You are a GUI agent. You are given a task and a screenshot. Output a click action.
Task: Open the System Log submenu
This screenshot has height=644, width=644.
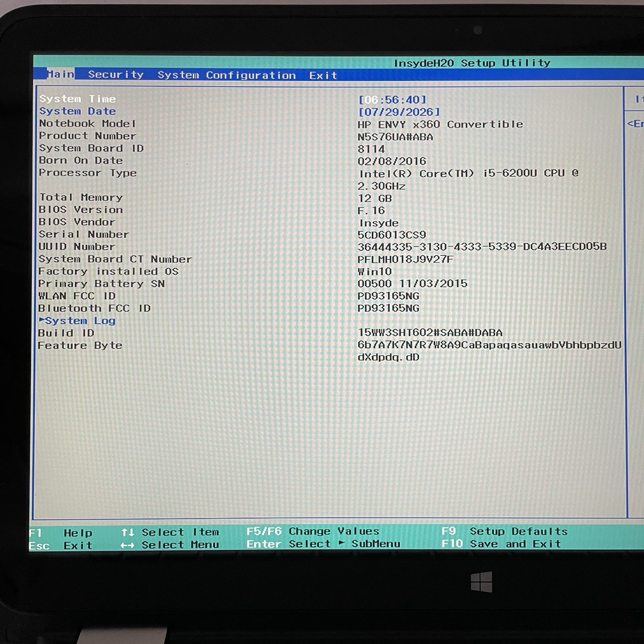click(x=77, y=321)
